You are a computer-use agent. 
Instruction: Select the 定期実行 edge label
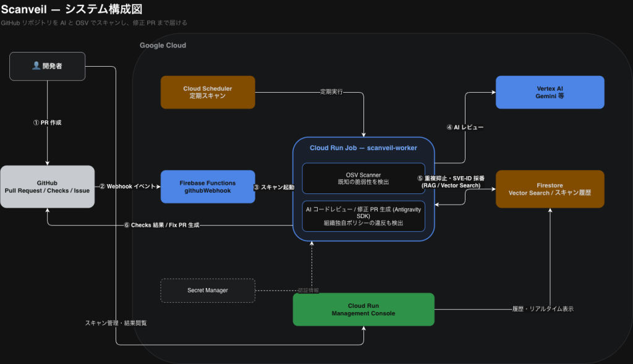331,92
